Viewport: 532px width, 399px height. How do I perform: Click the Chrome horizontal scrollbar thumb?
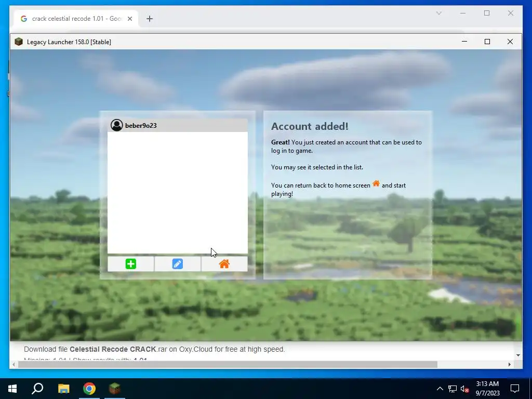[x=228, y=364]
